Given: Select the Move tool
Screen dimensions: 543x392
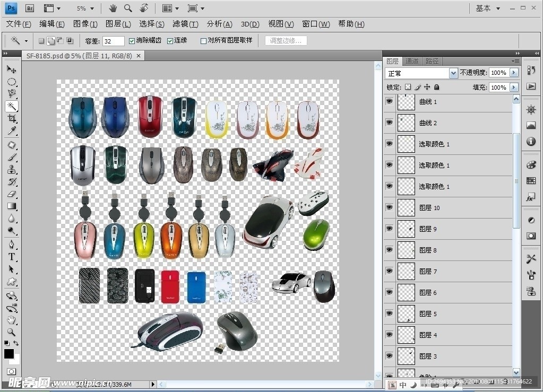Looking at the screenshot, I should tap(12, 69).
